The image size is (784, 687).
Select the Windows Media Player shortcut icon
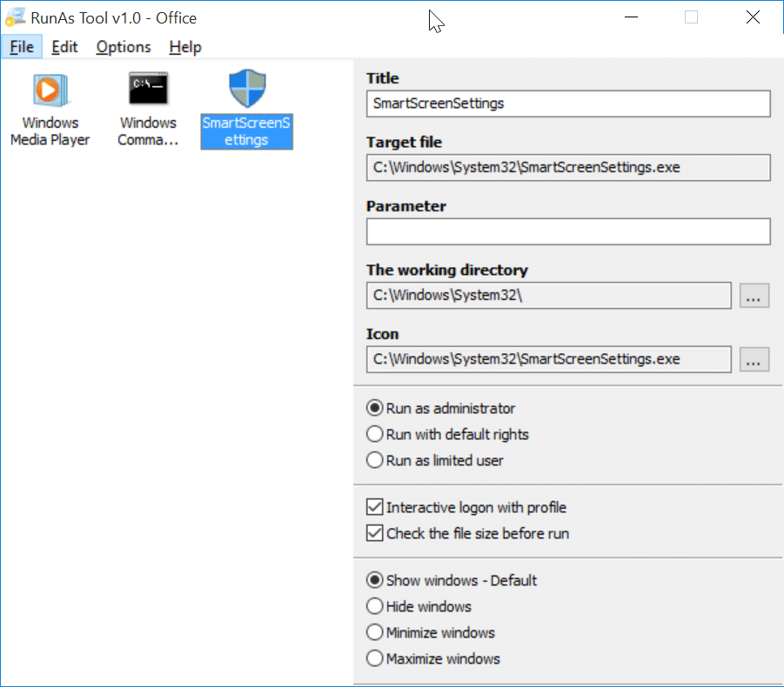50,90
